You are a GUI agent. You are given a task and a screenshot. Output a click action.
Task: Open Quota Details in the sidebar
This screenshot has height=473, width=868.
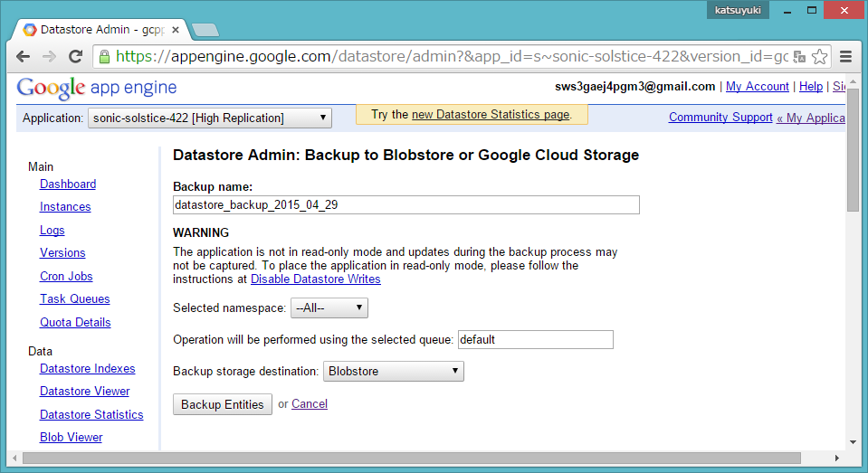pos(75,323)
